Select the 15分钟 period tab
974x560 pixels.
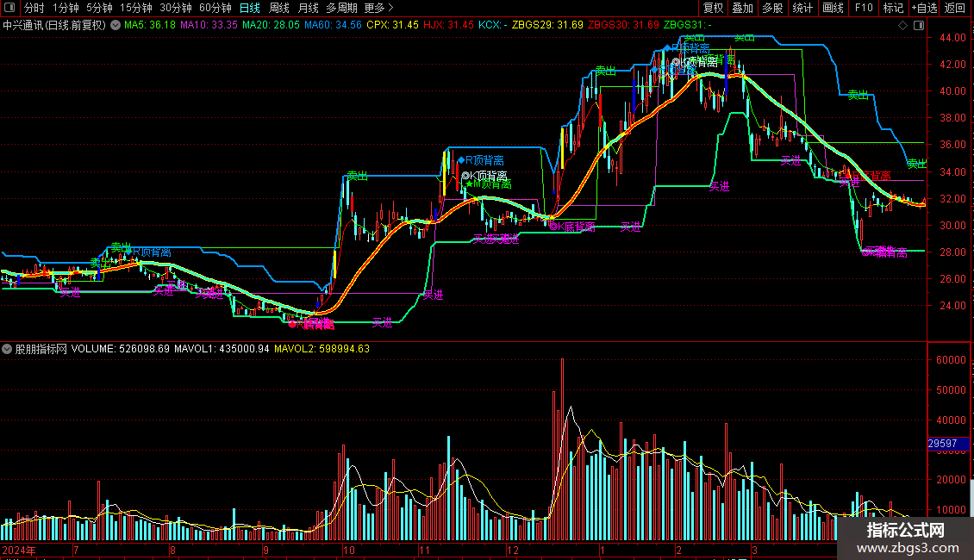136,8
